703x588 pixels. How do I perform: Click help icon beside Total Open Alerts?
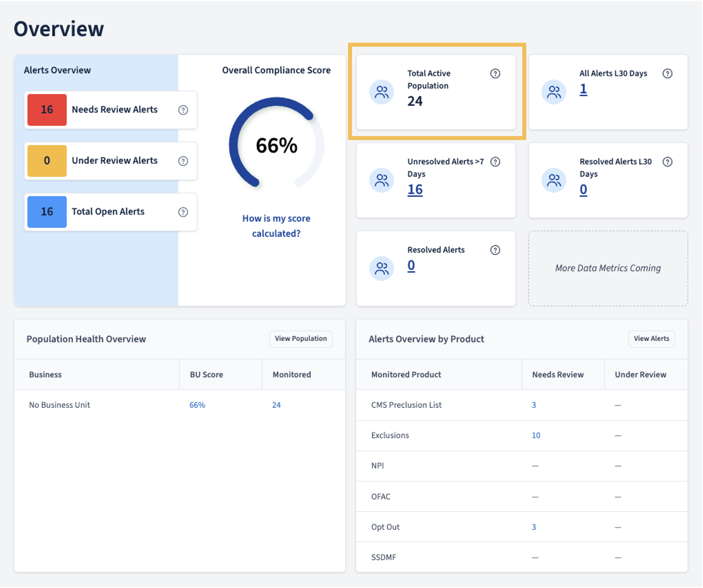[183, 212]
